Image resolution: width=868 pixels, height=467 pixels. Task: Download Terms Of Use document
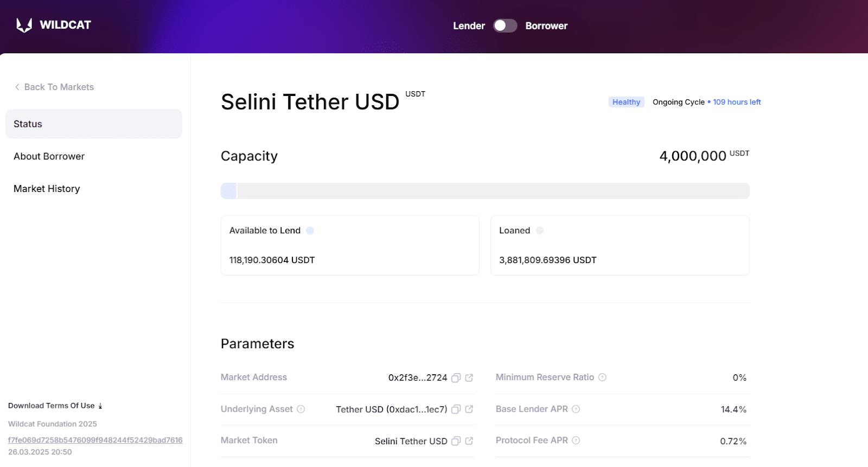[55, 406]
